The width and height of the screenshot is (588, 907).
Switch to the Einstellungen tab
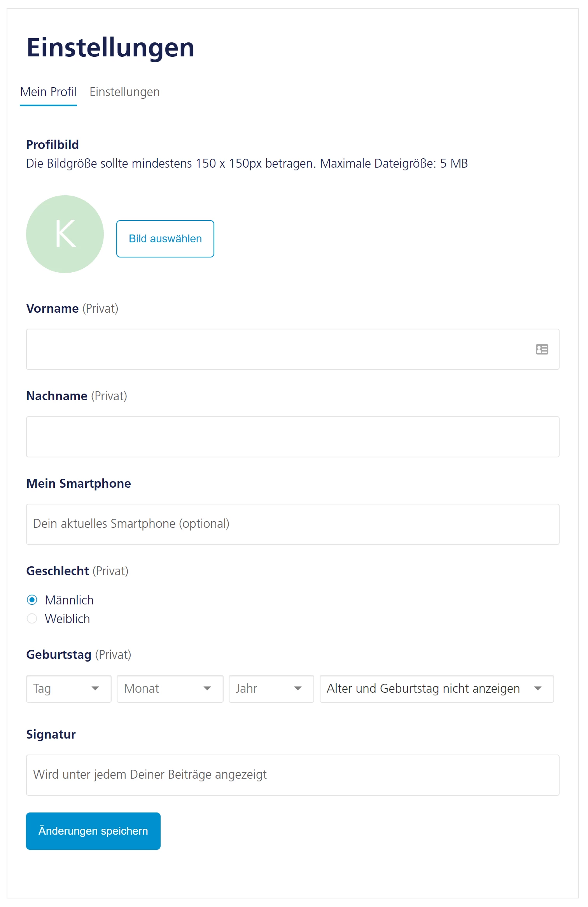[x=124, y=92]
